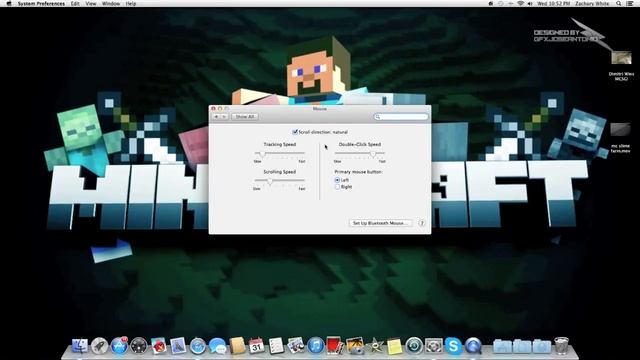Go back with the left arrow button
640x360 pixels.
click(x=216, y=117)
